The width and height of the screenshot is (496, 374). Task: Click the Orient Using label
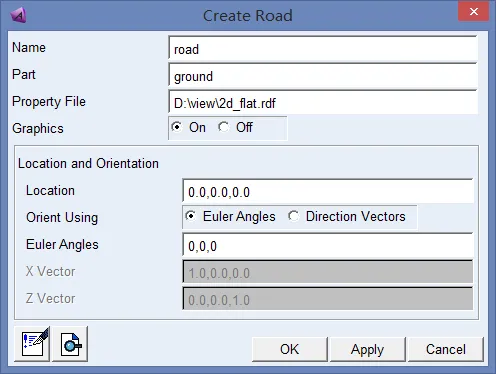pyautogui.click(x=62, y=218)
